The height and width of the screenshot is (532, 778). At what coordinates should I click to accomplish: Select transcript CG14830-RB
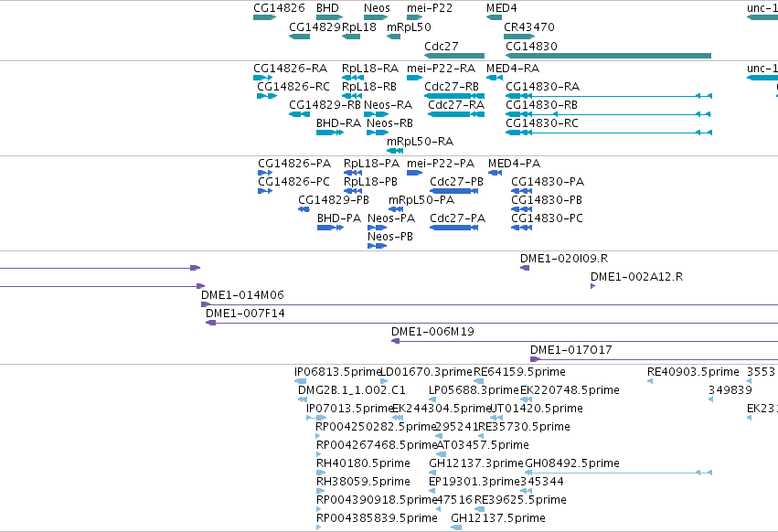click(541, 105)
